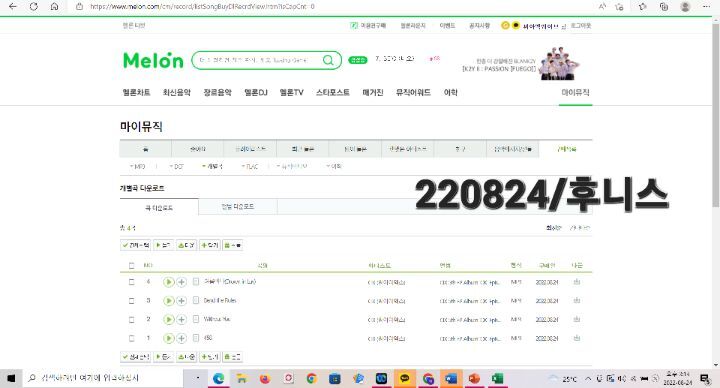Add song number 2 with the plus icon

[x=181, y=320]
